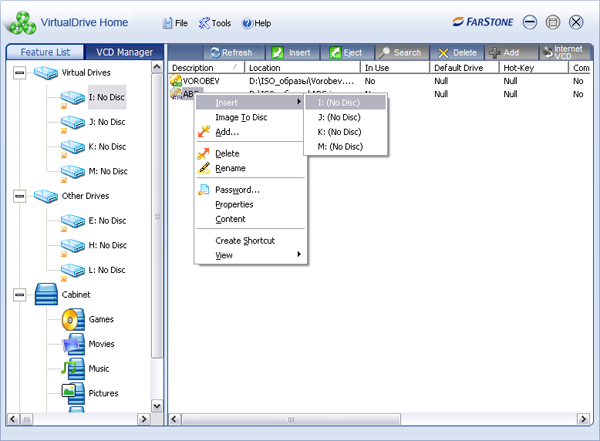Image resolution: width=600 pixels, height=441 pixels.
Task: Choose M: (No Disc) in Insert submenu
Action: 345,146
